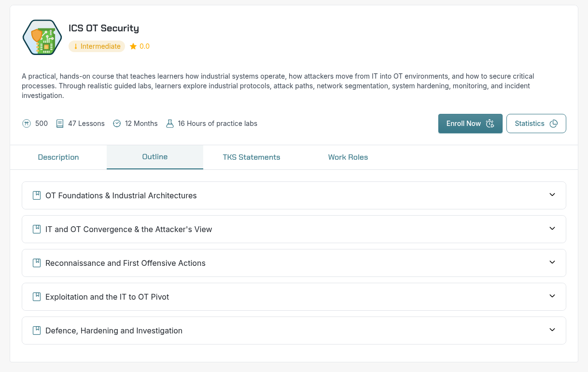588x372 pixels.
Task: Click the 12 Months duration label
Action: click(141, 124)
